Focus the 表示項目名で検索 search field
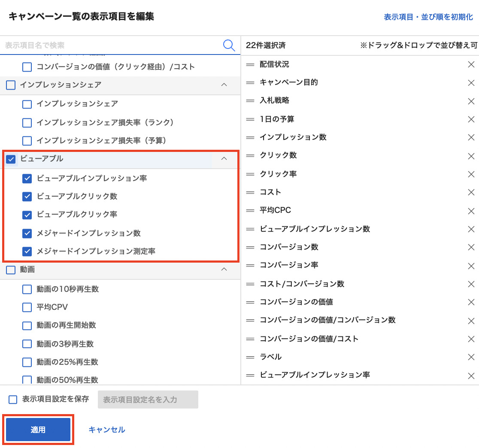 [x=112, y=45]
